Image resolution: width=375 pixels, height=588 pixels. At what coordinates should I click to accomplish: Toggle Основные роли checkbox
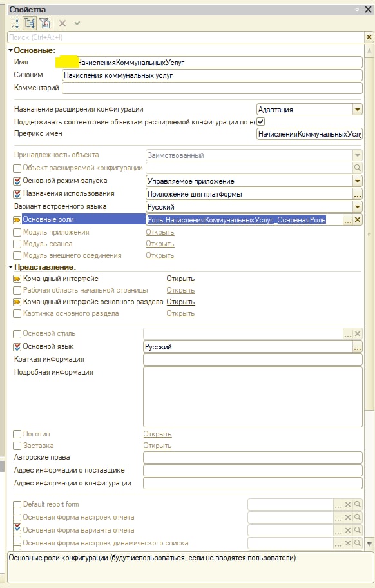click(x=17, y=220)
